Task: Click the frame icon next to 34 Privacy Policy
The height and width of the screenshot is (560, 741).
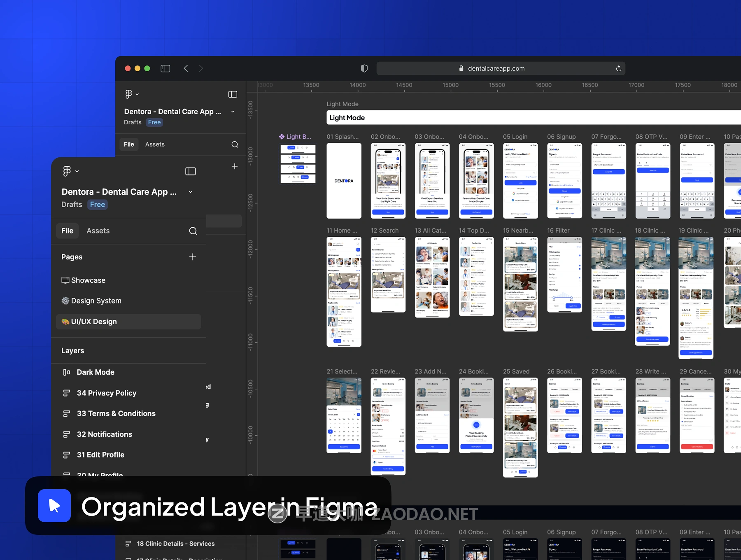Action: point(66,393)
